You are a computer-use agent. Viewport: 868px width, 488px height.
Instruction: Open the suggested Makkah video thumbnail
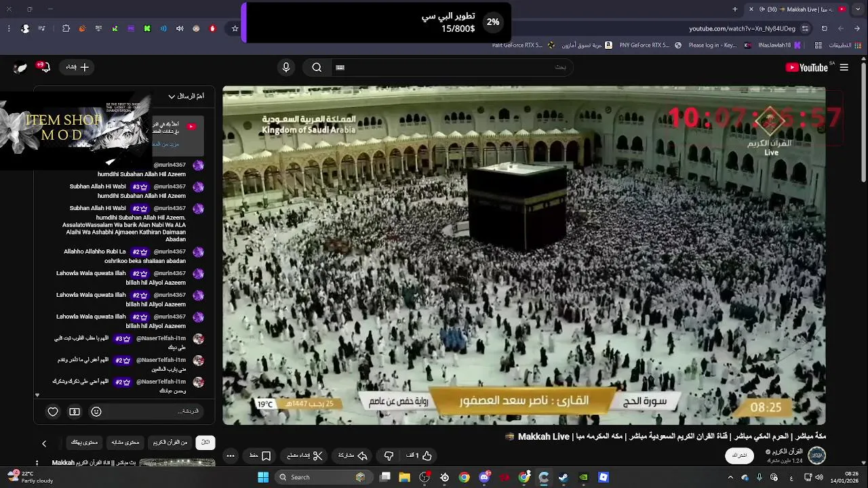pos(177,464)
